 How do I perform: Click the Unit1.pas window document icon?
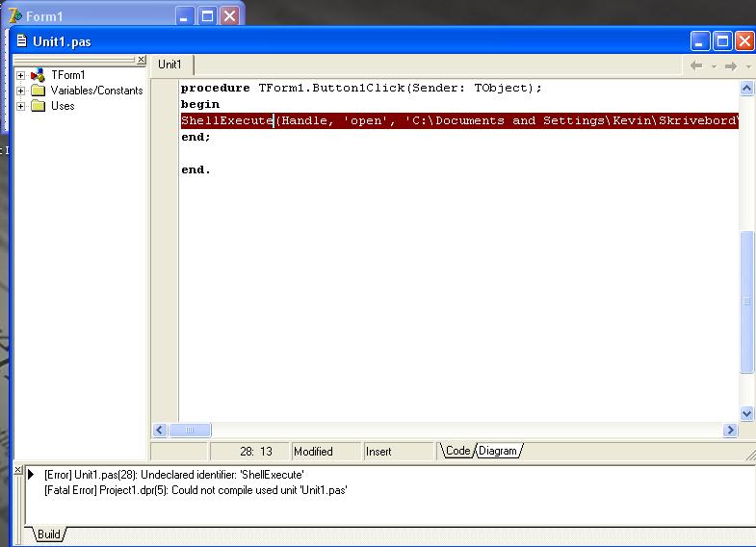[x=22, y=41]
